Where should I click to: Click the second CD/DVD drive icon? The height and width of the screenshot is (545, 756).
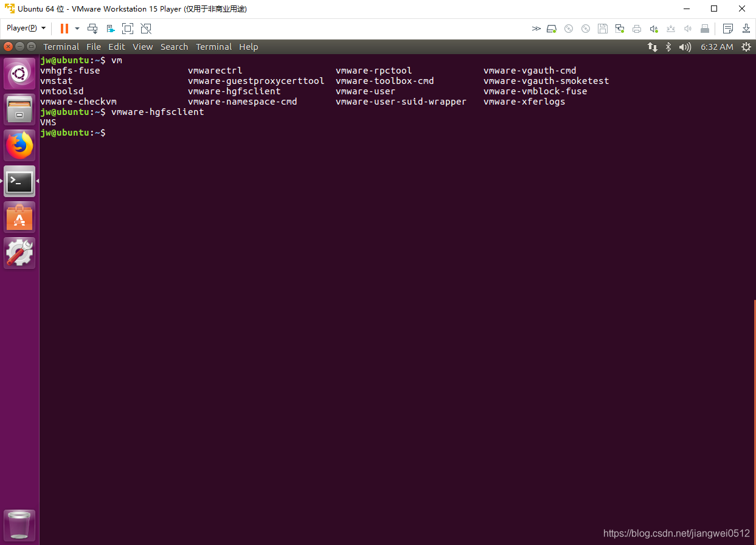point(586,29)
